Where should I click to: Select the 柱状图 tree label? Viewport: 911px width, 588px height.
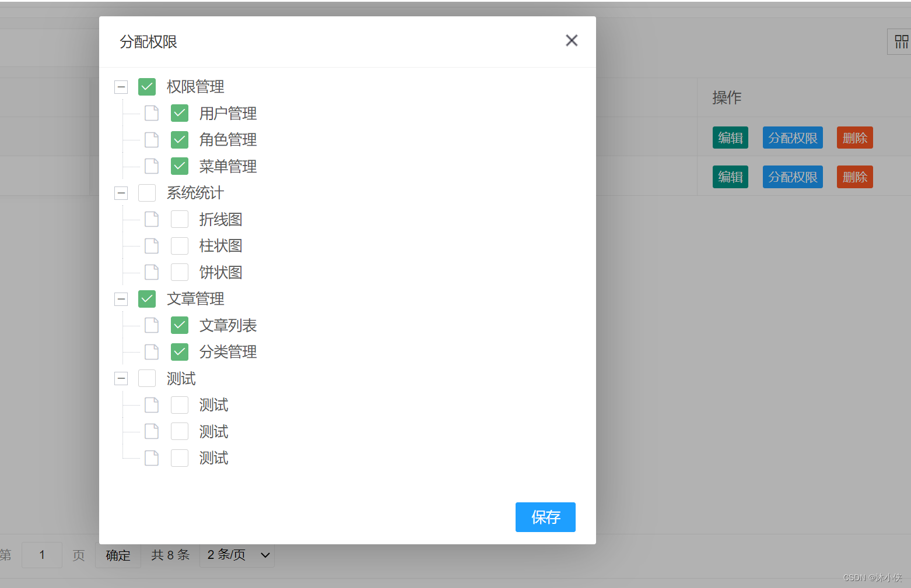coord(221,246)
